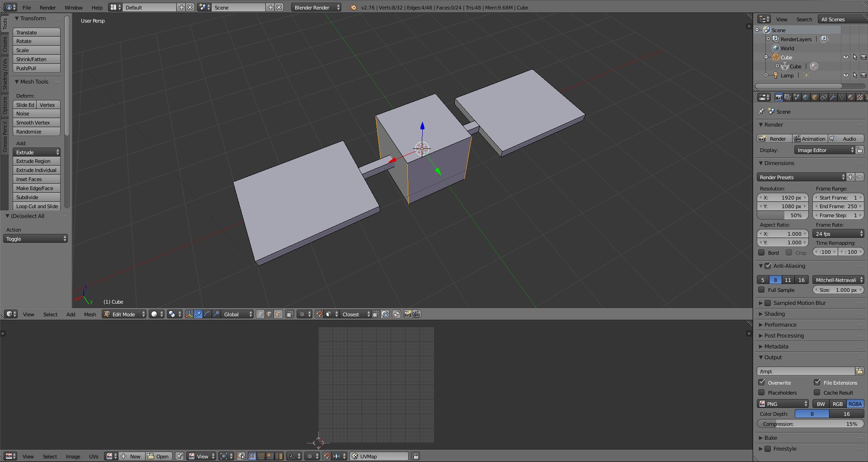
Task: Open the File menu
Action: (x=27, y=7)
